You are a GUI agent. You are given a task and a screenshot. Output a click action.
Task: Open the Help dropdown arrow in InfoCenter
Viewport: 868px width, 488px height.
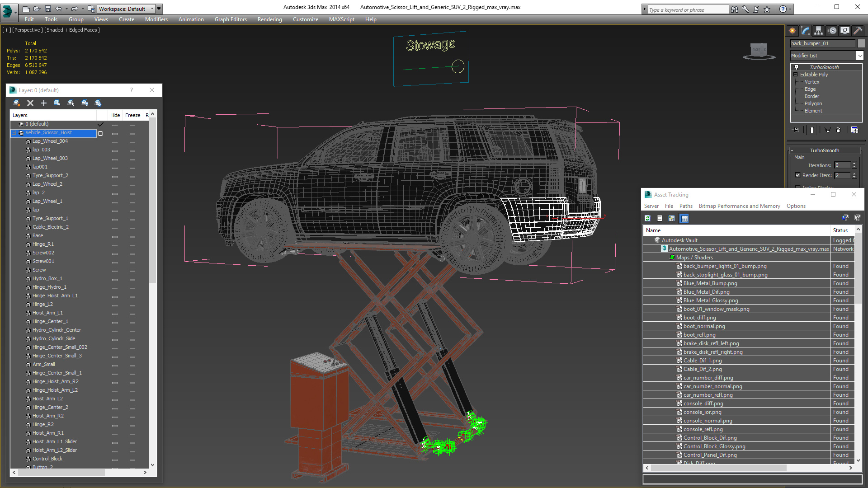[790, 9]
